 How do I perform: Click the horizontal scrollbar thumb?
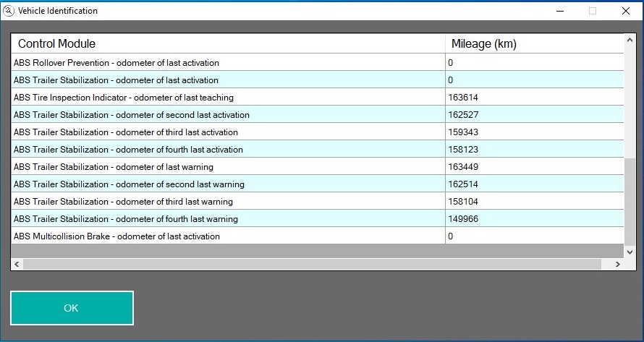pos(312,264)
